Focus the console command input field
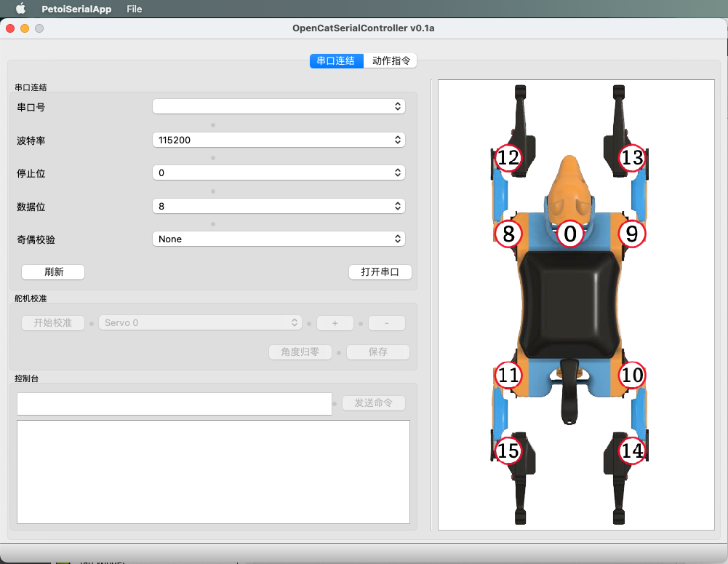Screen dimensions: 728x564 174,404
